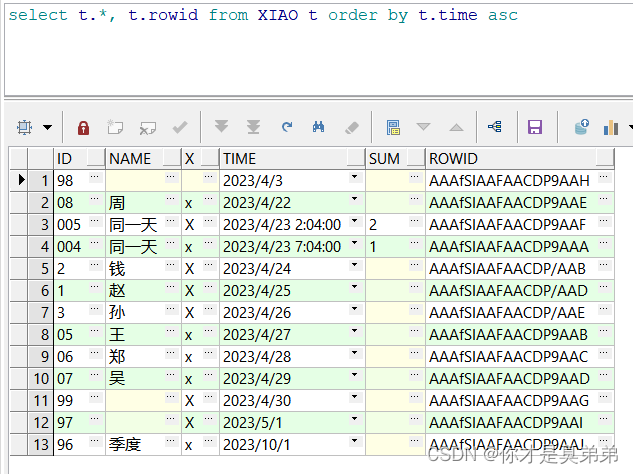633x474 pixels.
Task: Click the post changes checkmark
Action: click(x=180, y=128)
